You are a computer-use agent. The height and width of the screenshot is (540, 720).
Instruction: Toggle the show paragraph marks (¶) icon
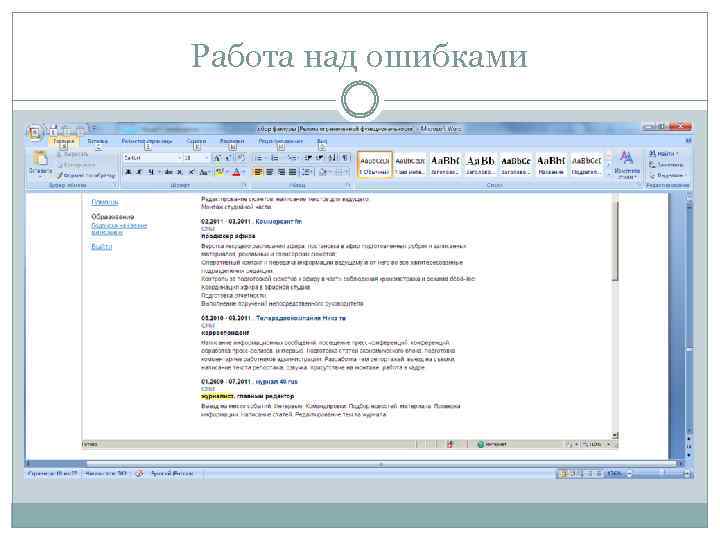click(x=345, y=158)
